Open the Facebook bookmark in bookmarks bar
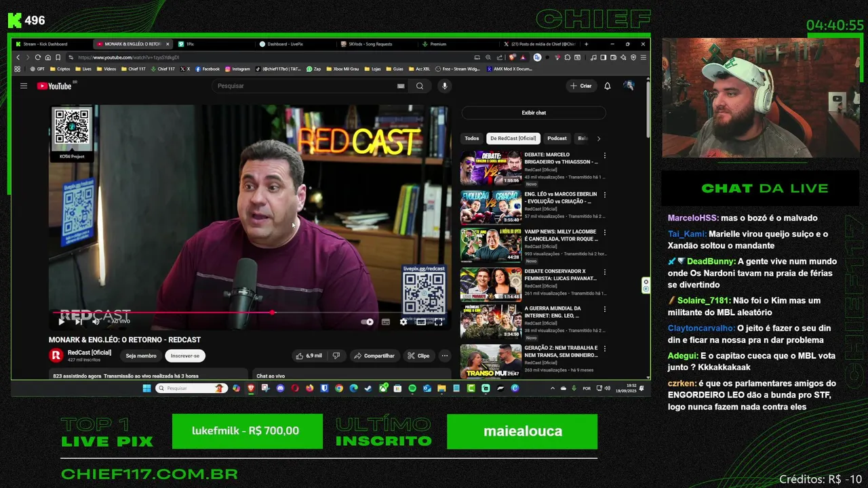This screenshot has height=488, width=868. point(208,68)
